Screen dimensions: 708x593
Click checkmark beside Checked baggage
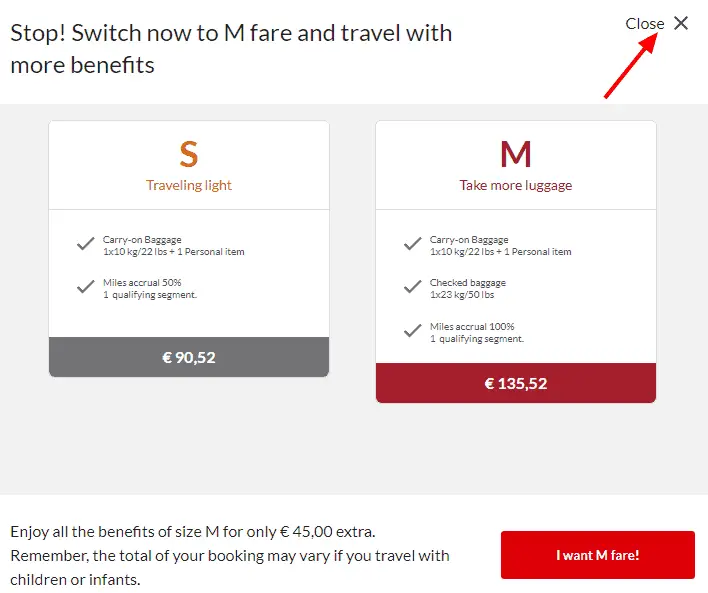pyautogui.click(x=413, y=287)
